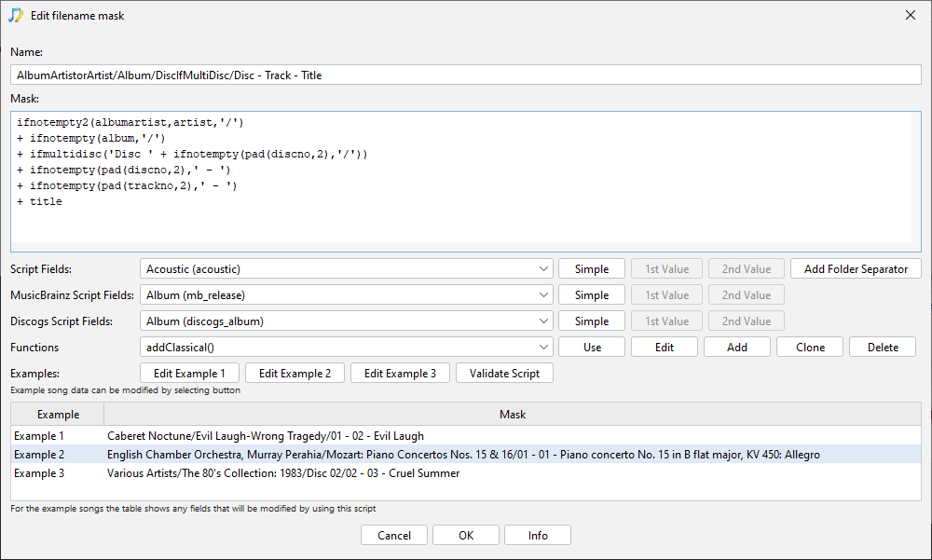Click the 'ifnotempty2(albumartist,artist,'/')' script line
Screen dimensions: 932x560
tap(130, 122)
